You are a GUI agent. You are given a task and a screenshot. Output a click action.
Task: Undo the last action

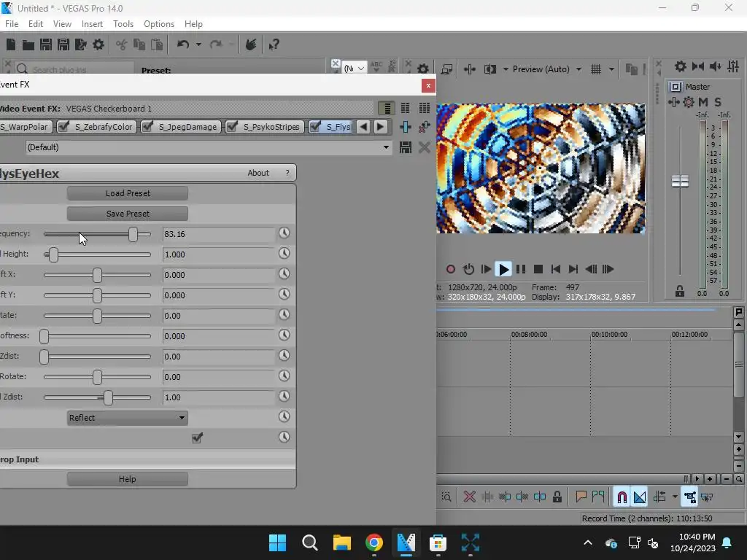coord(183,44)
